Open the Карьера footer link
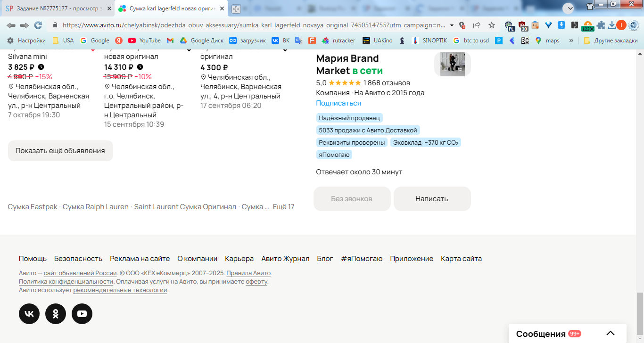This screenshot has height=343, width=644. [x=239, y=259]
